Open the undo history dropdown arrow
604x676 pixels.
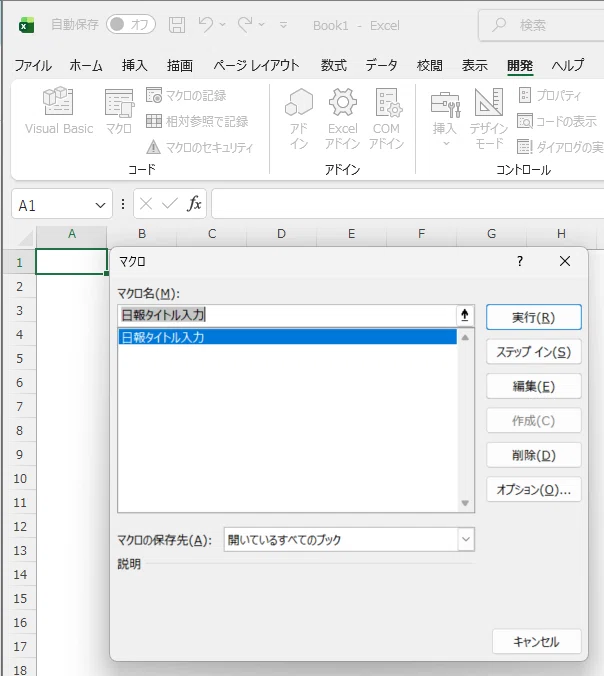222,25
